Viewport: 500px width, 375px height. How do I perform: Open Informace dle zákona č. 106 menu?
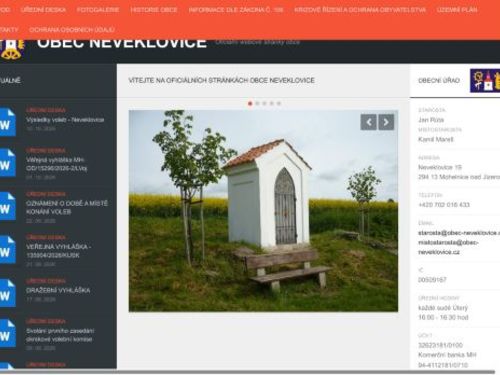(x=236, y=10)
